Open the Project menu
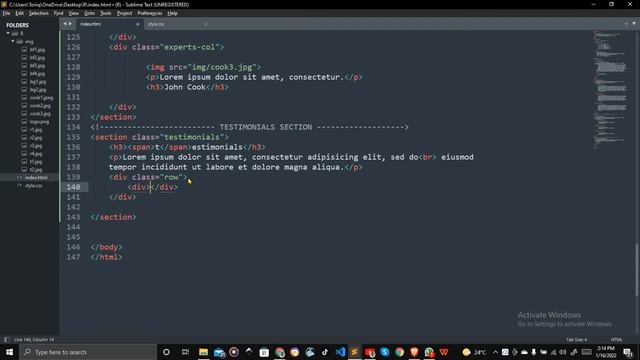The image size is (640, 360). pos(124,13)
